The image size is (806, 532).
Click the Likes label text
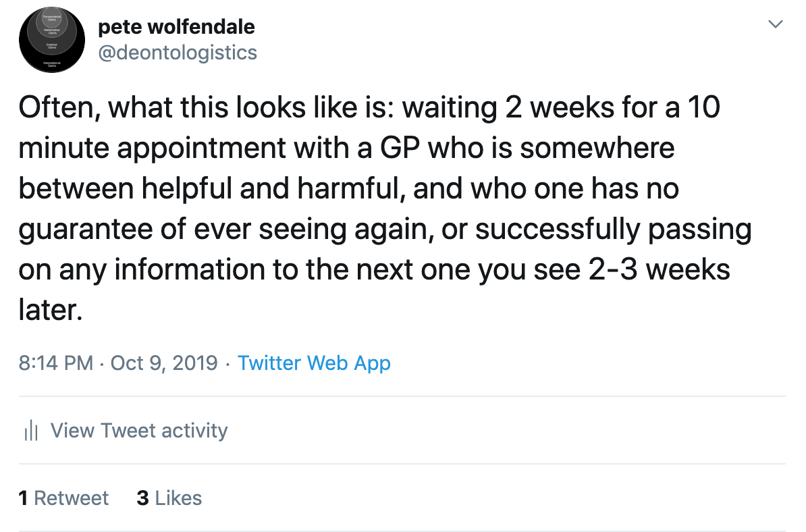pos(178,498)
